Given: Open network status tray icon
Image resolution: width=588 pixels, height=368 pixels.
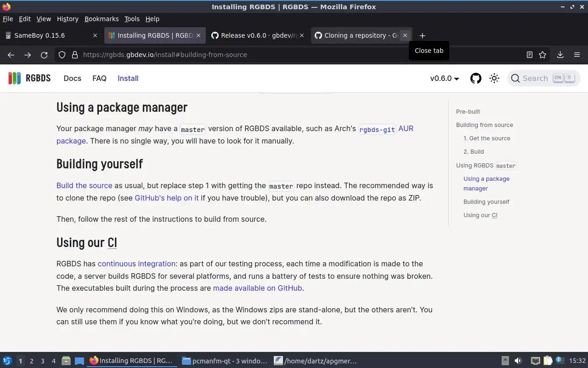Looking at the screenshot, I should 535,361.
